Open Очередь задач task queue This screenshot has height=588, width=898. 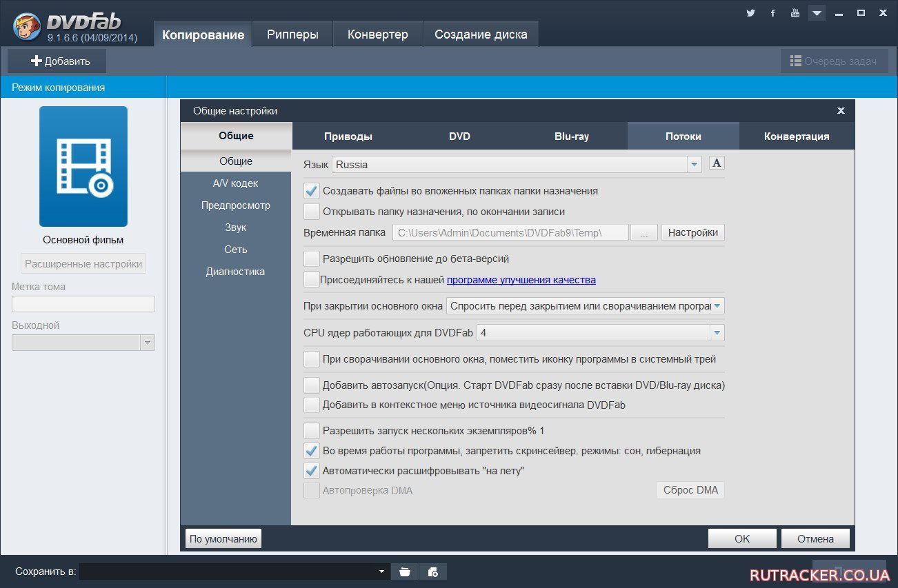pyautogui.click(x=834, y=61)
